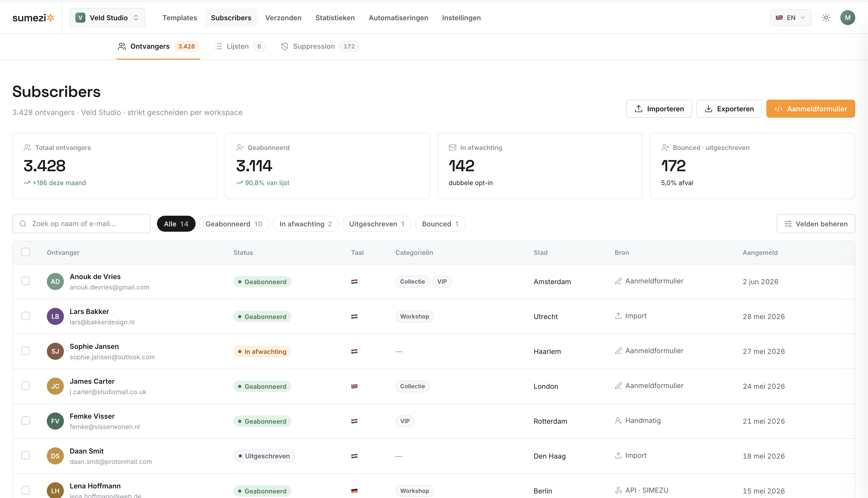
Task: Click person icon beside Handmatig source
Action: (618, 421)
